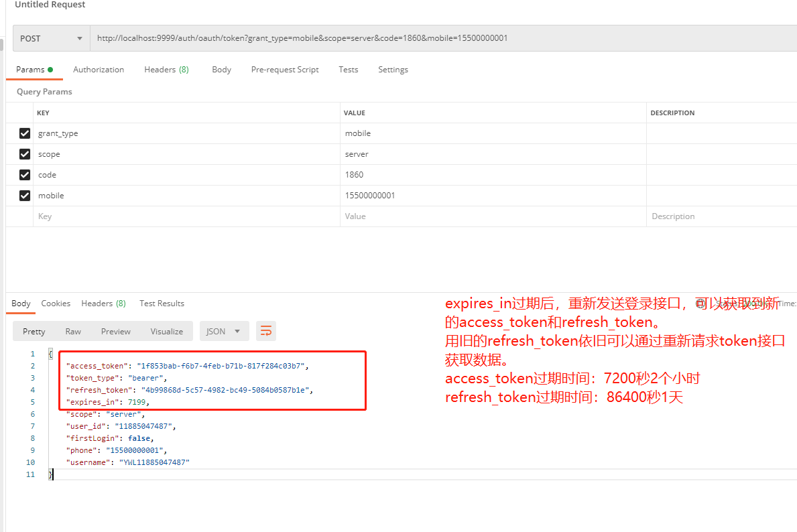Image resolution: width=797 pixels, height=532 pixels.
Task: Collapse the JSON response root object
Action: (x=52, y=353)
